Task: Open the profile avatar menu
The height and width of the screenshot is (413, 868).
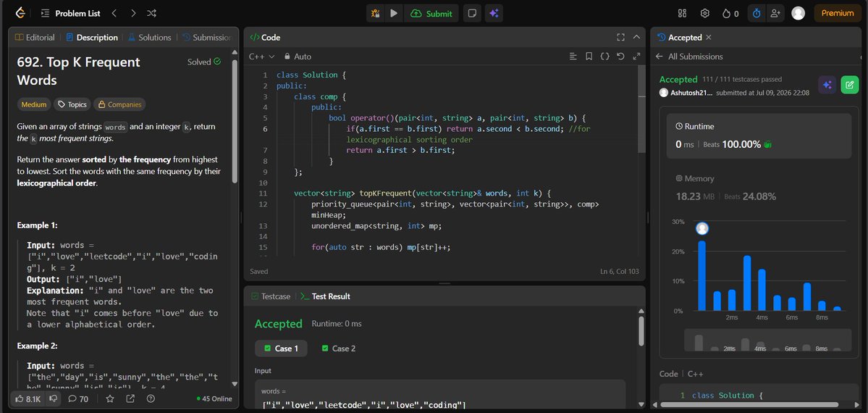Action: coord(799,13)
